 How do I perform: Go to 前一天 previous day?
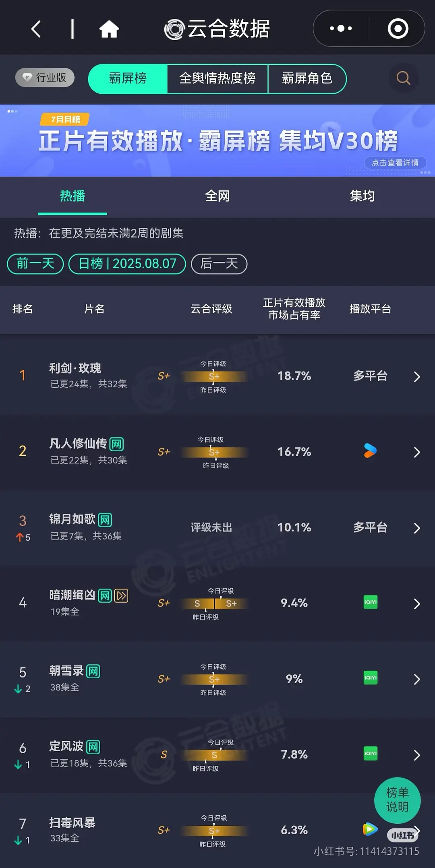point(35,264)
